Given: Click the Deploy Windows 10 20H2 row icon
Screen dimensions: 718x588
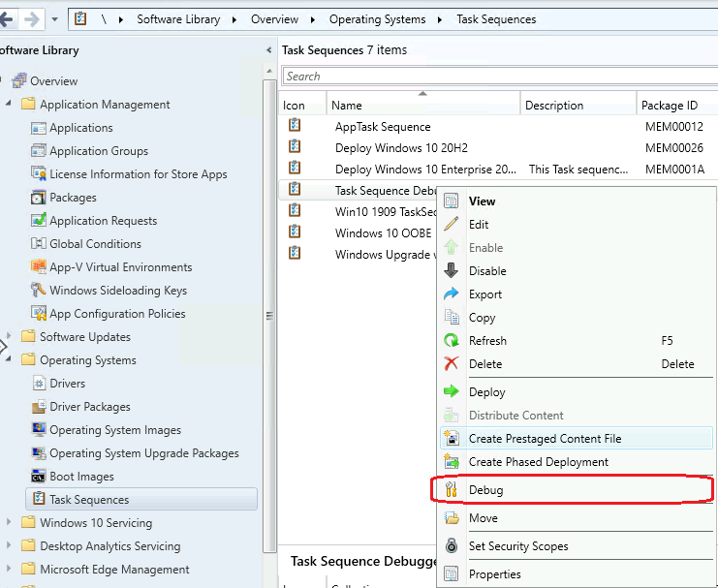Looking at the screenshot, I should click(295, 146).
